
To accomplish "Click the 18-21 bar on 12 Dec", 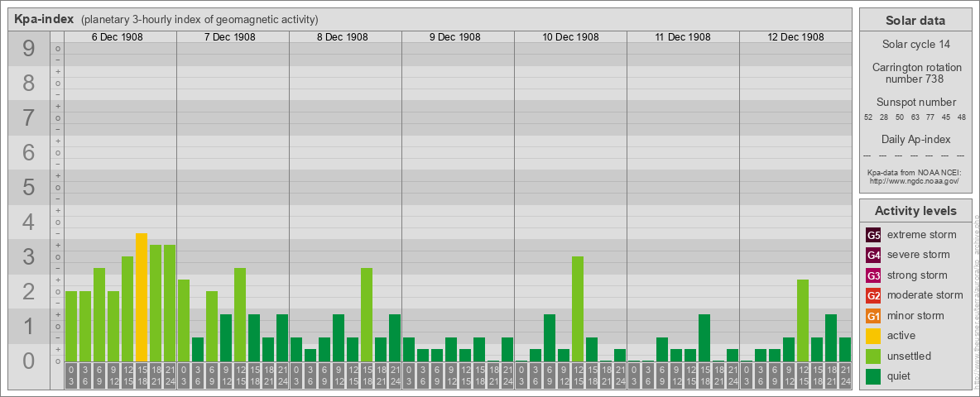I will [831, 337].
